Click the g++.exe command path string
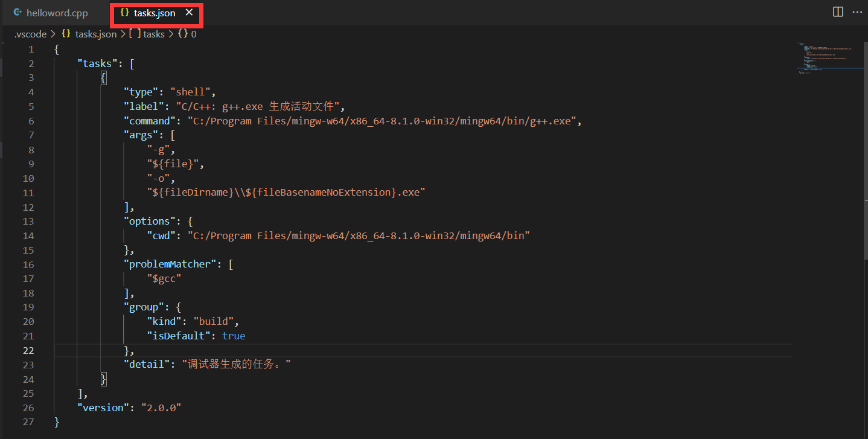 tap(382, 121)
